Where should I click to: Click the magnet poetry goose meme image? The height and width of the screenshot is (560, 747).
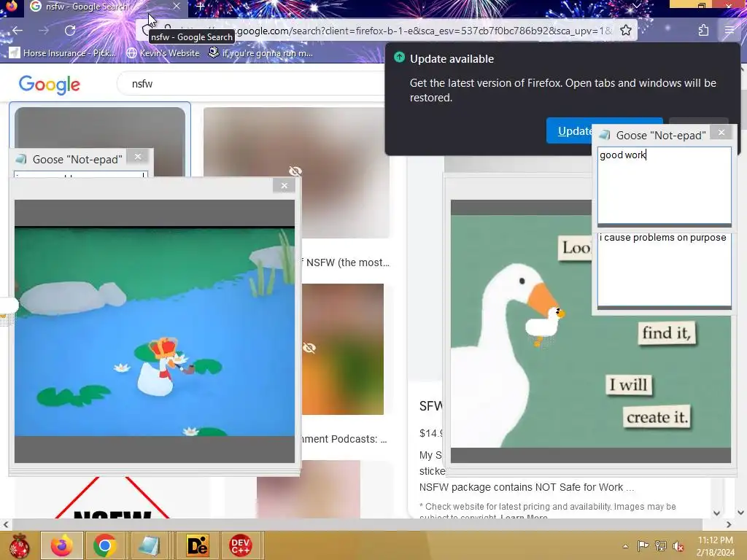click(591, 331)
